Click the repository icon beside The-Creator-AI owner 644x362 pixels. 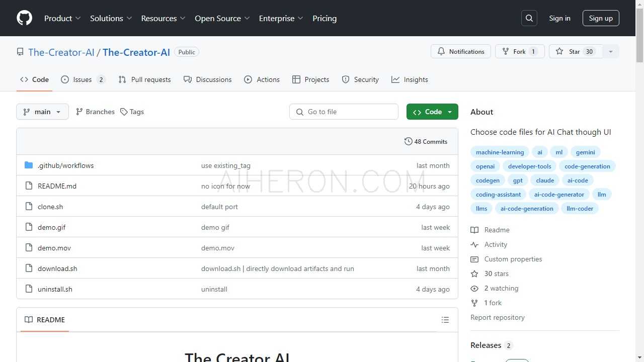pyautogui.click(x=20, y=52)
